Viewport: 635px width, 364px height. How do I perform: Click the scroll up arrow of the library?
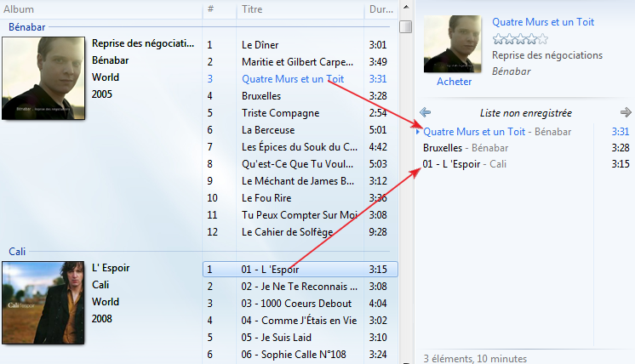[406, 7]
